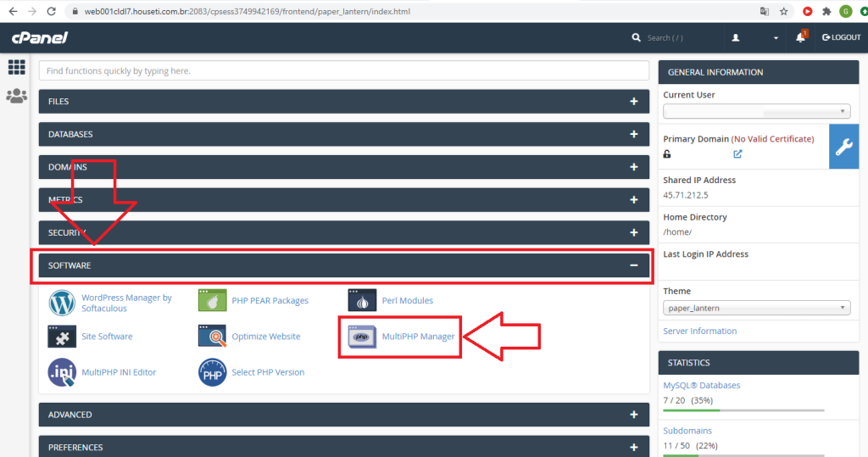
Task: Expand the PREFERENCES section
Action: click(x=344, y=447)
